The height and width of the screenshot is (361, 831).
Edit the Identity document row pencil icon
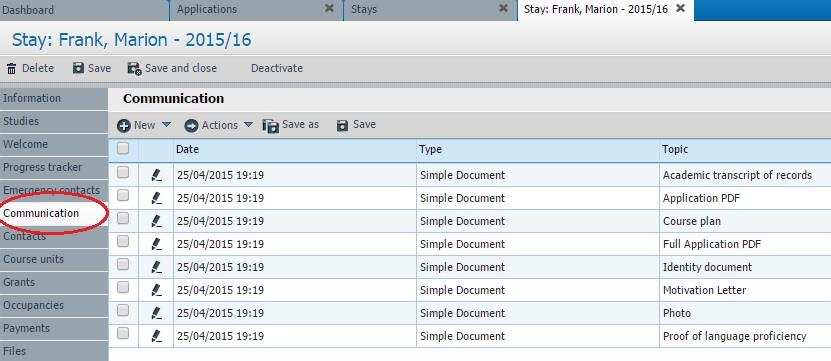point(156,267)
